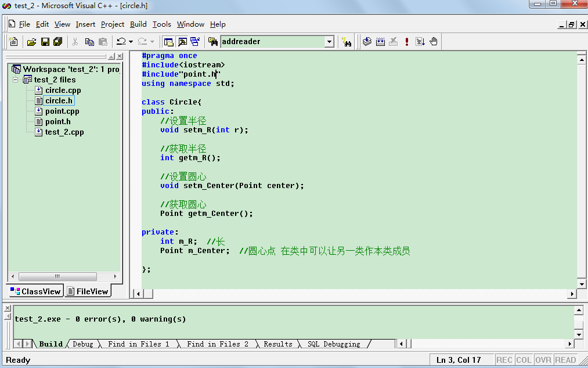The height and width of the screenshot is (368, 588).
Task: Click the Open file toolbar icon
Action: pyautogui.click(x=31, y=42)
